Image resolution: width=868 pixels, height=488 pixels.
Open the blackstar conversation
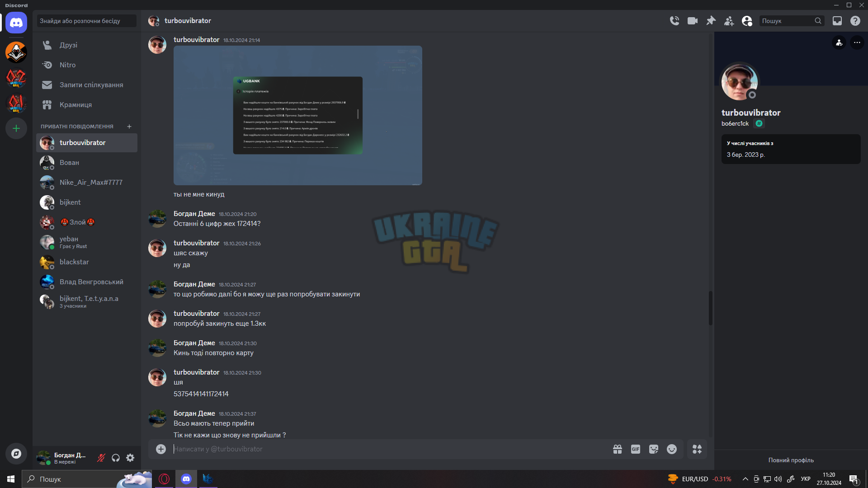87,262
